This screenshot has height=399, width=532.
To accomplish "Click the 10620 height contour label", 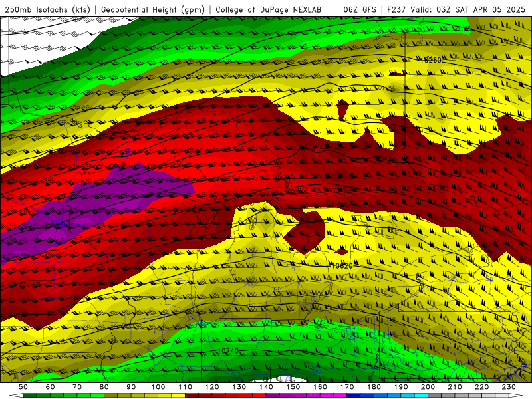I will coord(342,266).
